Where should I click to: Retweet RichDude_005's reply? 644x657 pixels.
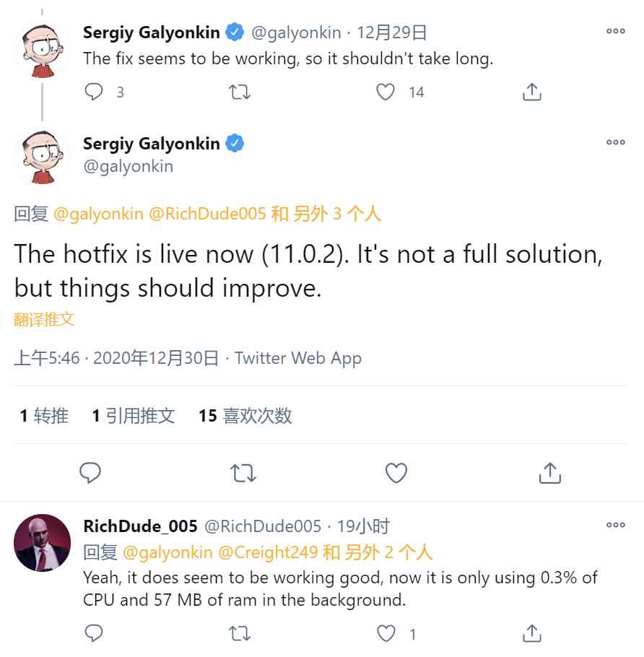pyautogui.click(x=240, y=634)
